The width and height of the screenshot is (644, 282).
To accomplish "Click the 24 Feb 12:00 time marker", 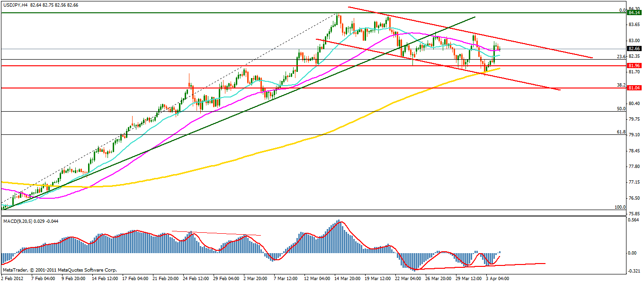I will (x=194, y=278).
